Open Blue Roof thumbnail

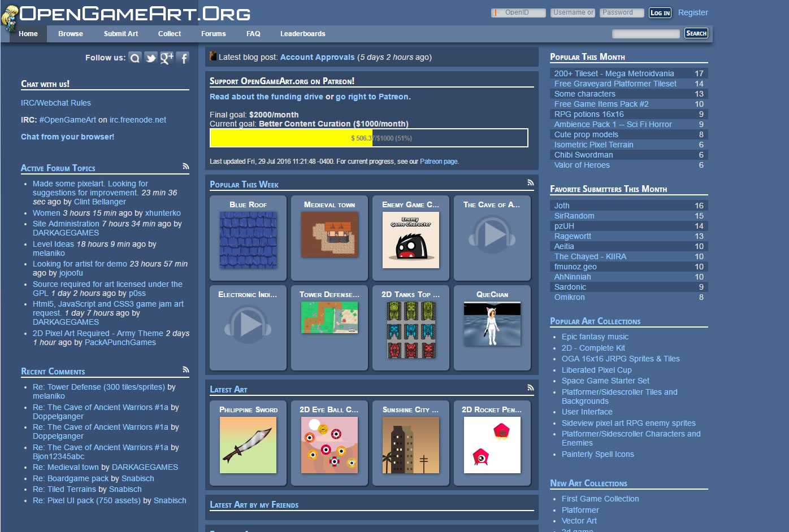point(248,240)
